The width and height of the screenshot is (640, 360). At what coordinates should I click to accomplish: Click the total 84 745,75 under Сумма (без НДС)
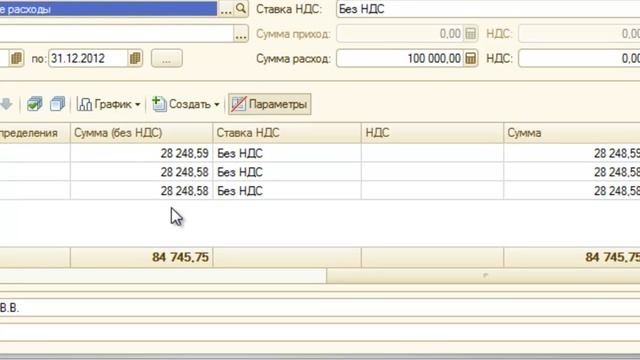coord(141,257)
